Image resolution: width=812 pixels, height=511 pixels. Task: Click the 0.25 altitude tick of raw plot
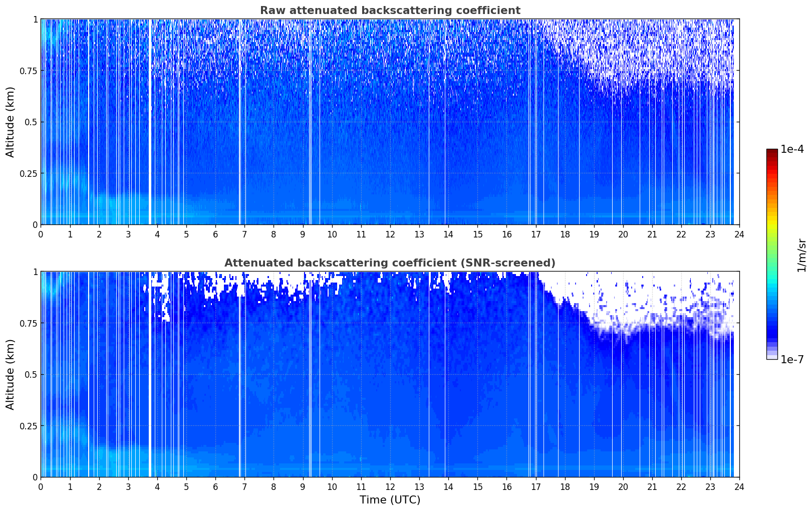29,173
